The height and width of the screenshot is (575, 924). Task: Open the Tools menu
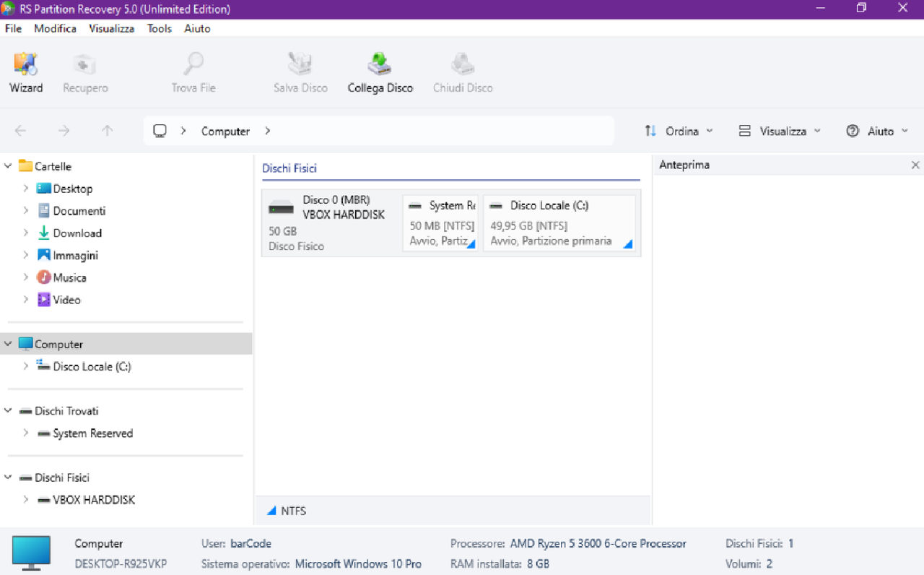[x=160, y=28]
